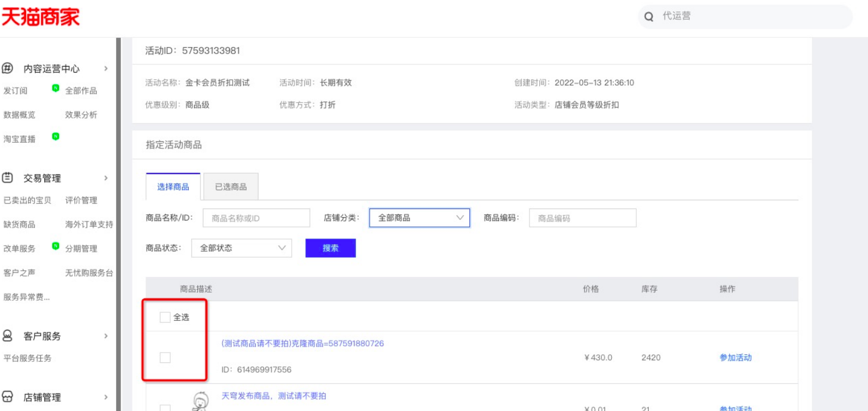Click the 指定活动商品 section heading
The width and height of the screenshot is (868, 411).
[174, 145]
